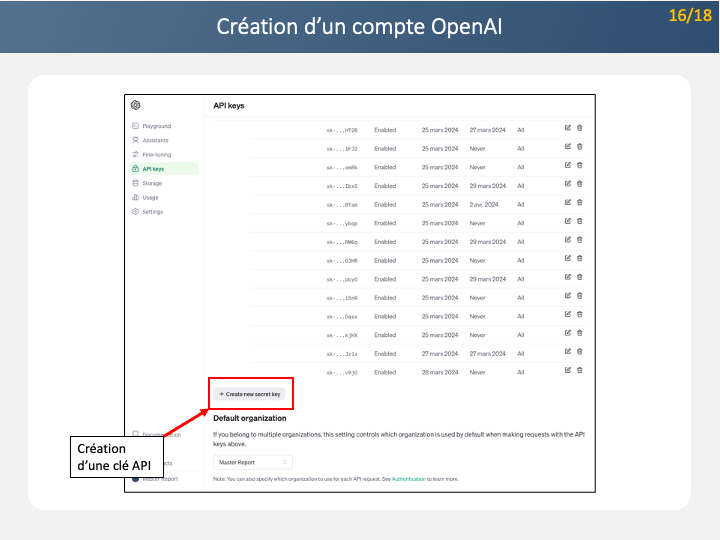The image size is (720, 540).
Task: Edit the API key ending in v9jO
Action: pos(568,371)
